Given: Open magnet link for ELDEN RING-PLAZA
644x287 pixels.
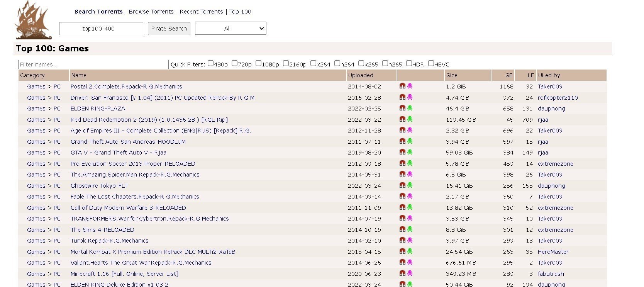Looking at the screenshot, I should point(402,108).
